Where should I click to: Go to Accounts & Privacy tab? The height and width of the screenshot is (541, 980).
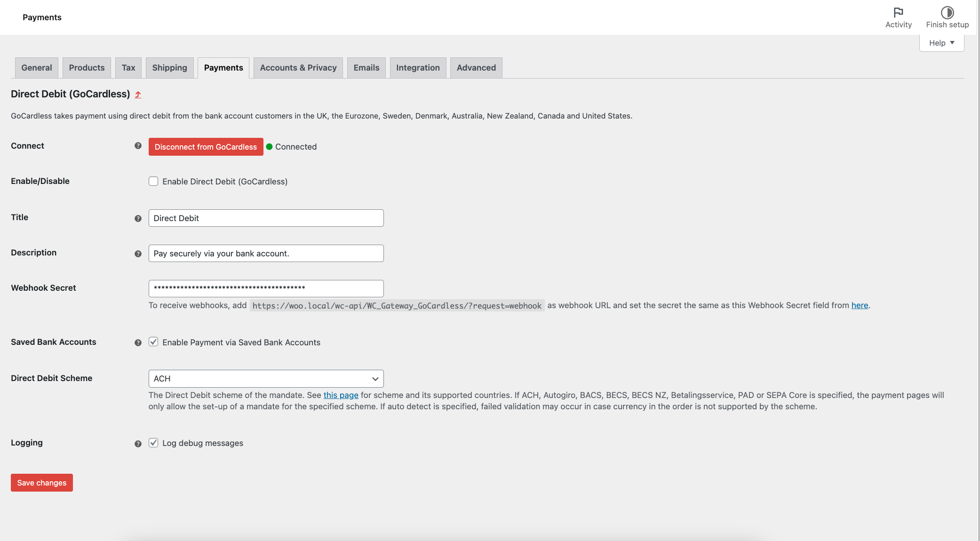298,68
